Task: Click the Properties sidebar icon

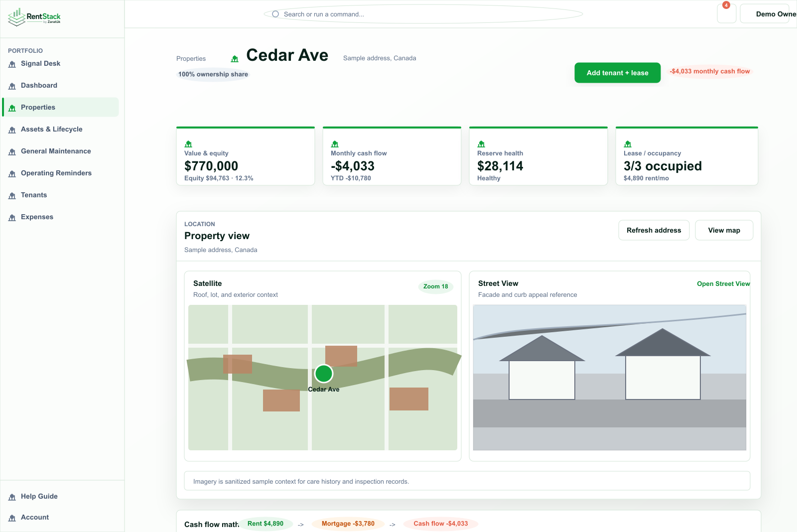Action: [12, 108]
